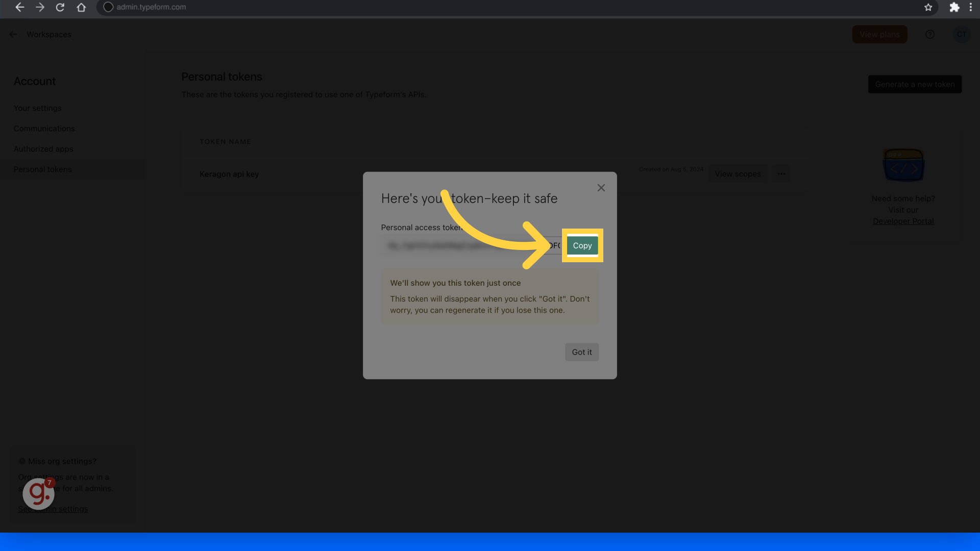The height and width of the screenshot is (551, 980).
Task: Click the Keragon api key token name
Action: [229, 174]
